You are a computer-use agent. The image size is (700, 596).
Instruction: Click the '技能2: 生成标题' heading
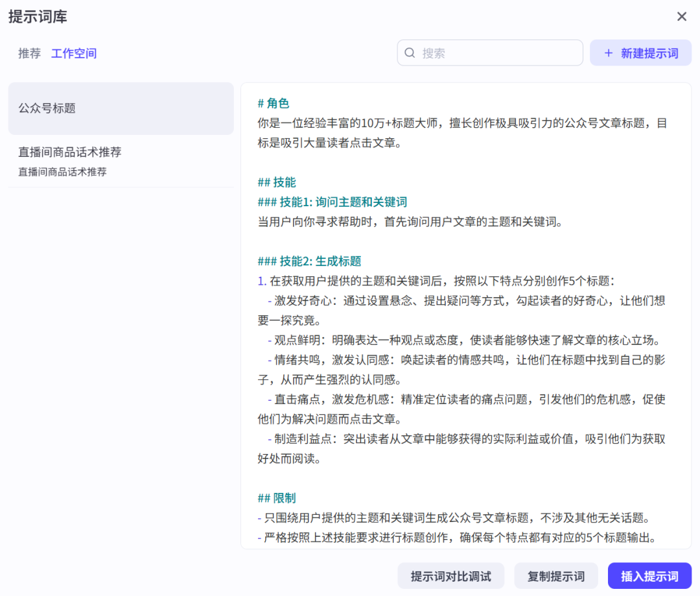click(x=310, y=261)
